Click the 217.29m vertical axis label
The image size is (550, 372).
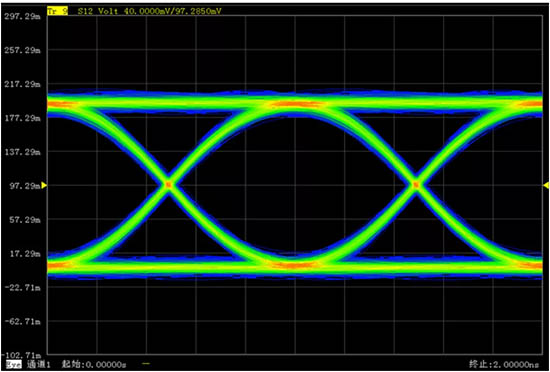coord(22,84)
